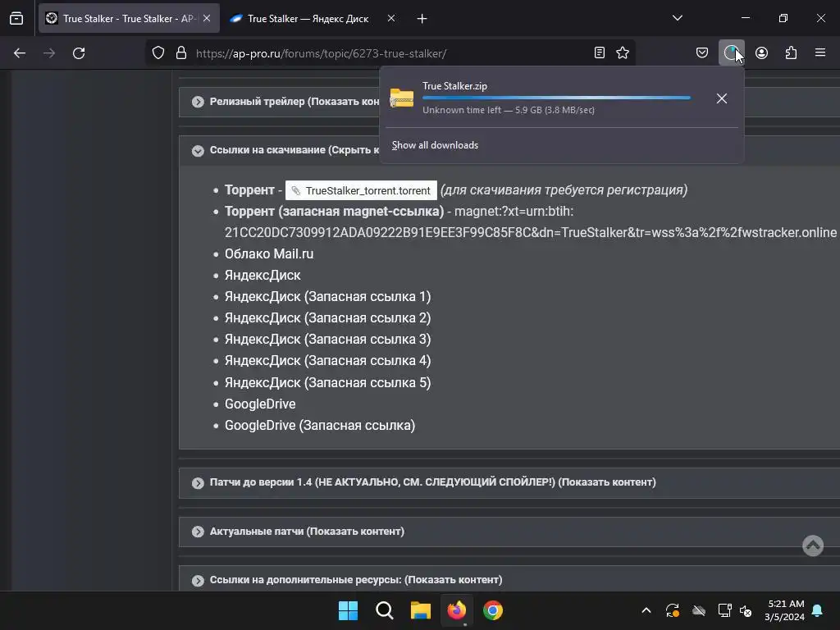Open ЯндексДиск Запасная ссылка 2
The width and height of the screenshot is (840, 630).
[328, 318]
